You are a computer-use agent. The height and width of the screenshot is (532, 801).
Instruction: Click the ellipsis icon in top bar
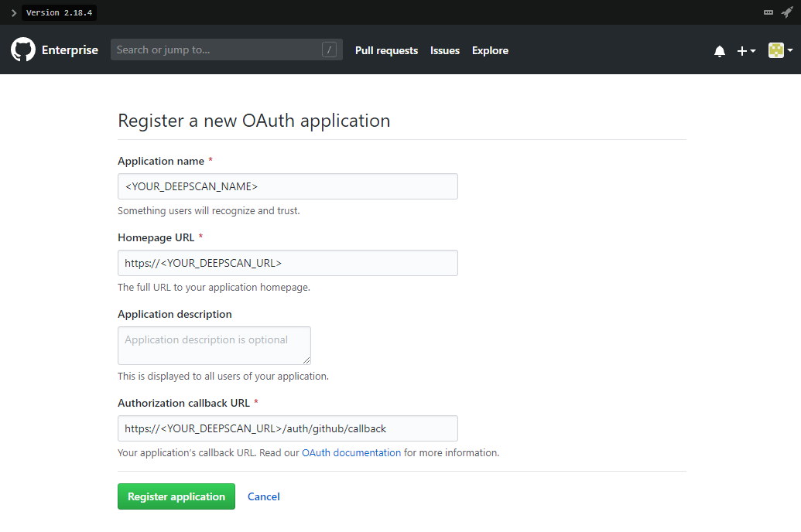pyautogui.click(x=768, y=12)
